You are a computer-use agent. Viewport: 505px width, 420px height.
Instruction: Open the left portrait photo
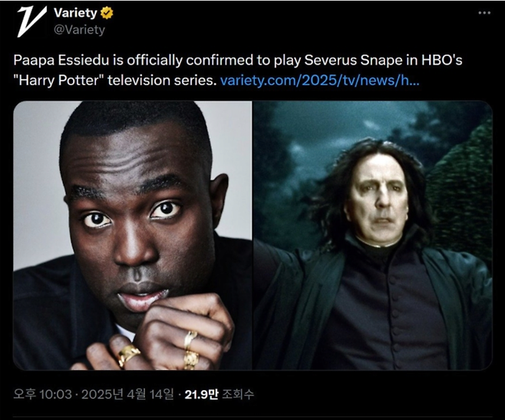point(132,235)
